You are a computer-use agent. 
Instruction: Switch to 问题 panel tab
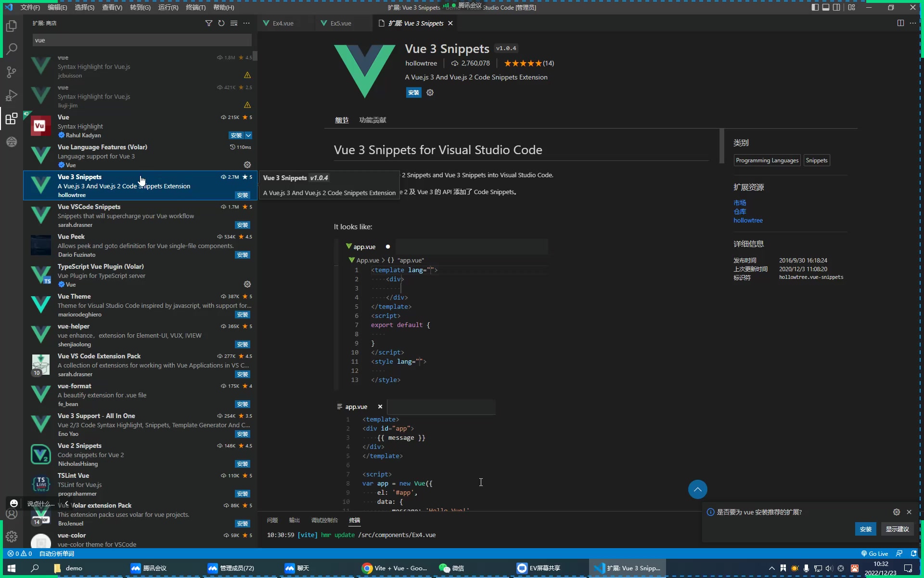coord(272,520)
